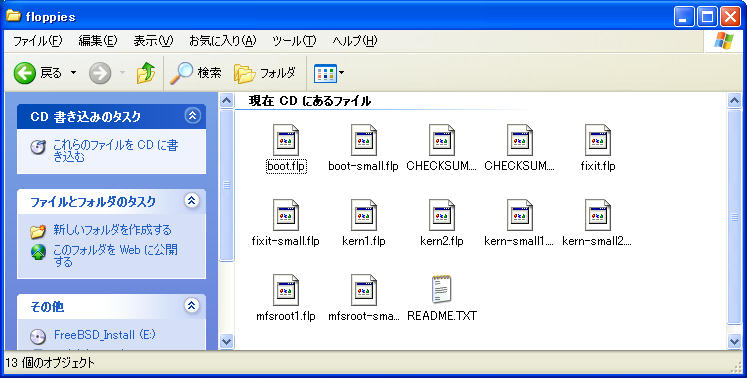The image size is (747, 378).
Task: Click このフォルダを Web に公開する link
Action: (x=115, y=255)
